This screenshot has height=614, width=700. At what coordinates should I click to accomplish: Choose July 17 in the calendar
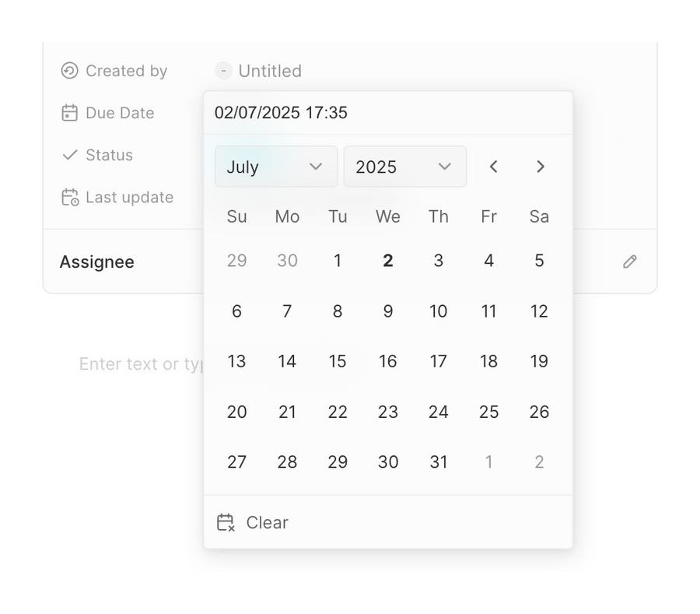point(439,361)
